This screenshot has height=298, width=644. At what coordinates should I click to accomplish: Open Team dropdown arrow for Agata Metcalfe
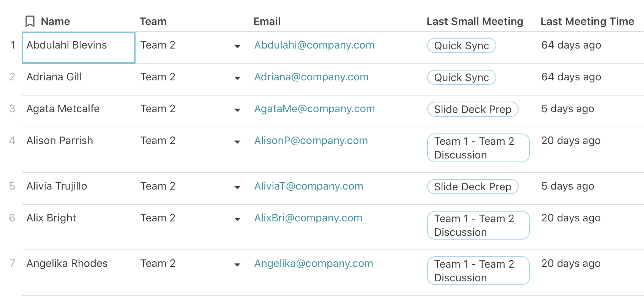click(x=237, y=110)
